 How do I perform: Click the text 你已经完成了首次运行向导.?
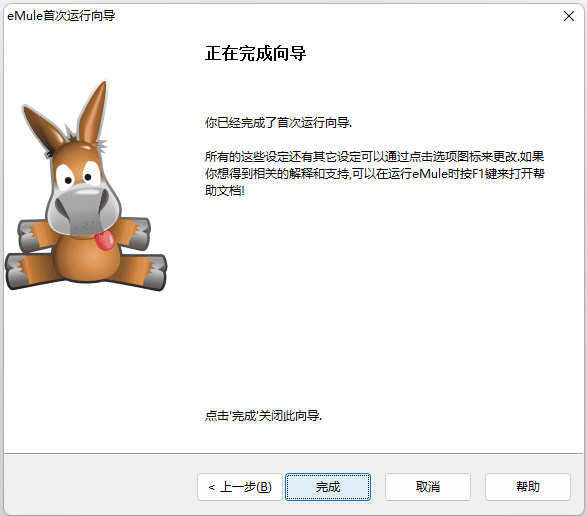[x=278, y=122]
